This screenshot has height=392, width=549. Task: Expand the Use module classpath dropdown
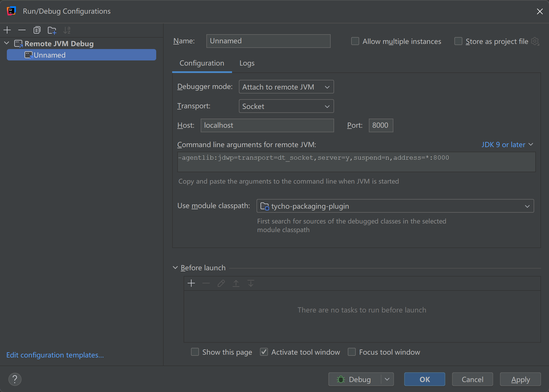pos(395,206)
